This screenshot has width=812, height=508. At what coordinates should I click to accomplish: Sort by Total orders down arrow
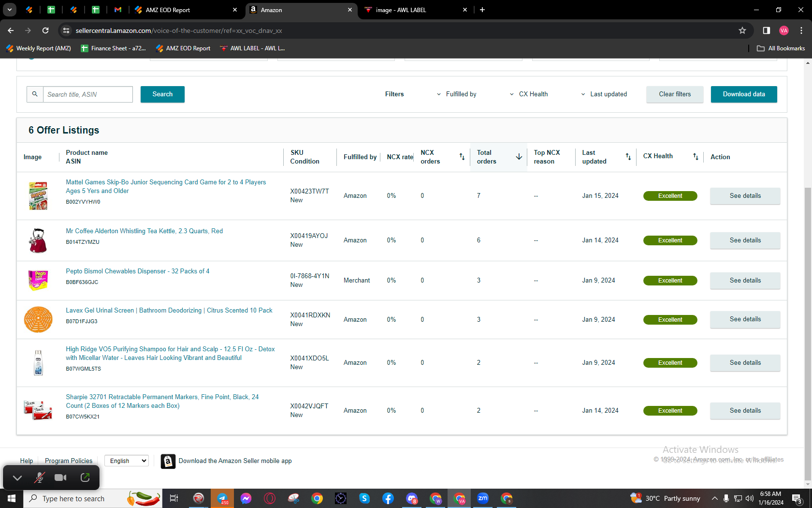519,157
